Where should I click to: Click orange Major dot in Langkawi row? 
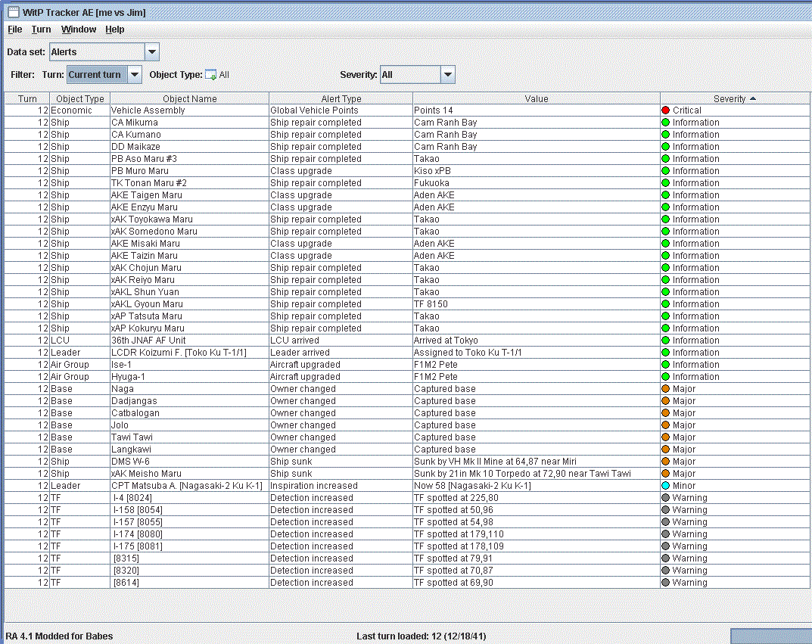tap(666, 450)
